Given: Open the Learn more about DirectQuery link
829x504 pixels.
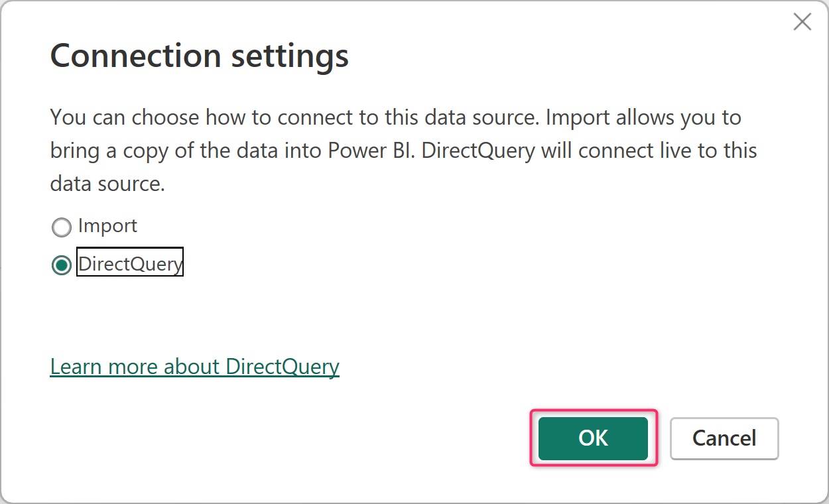Looking at the screenshot, I should click(194, 367).
